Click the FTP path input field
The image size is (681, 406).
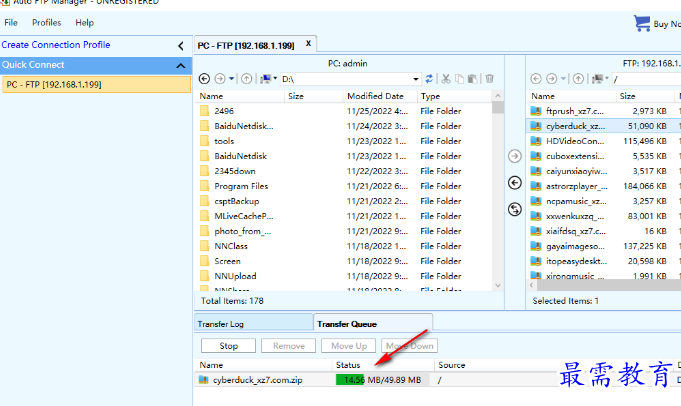pyautogui.click(x=646, y=79)
